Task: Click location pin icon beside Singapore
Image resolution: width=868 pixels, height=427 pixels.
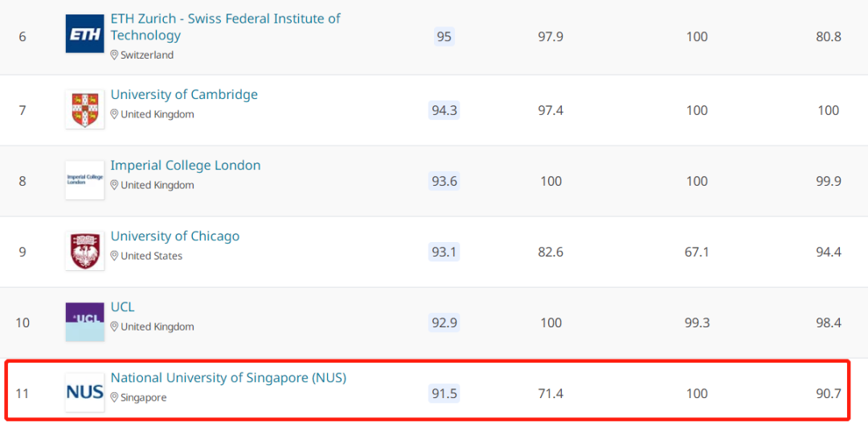Action: (115, 397)
